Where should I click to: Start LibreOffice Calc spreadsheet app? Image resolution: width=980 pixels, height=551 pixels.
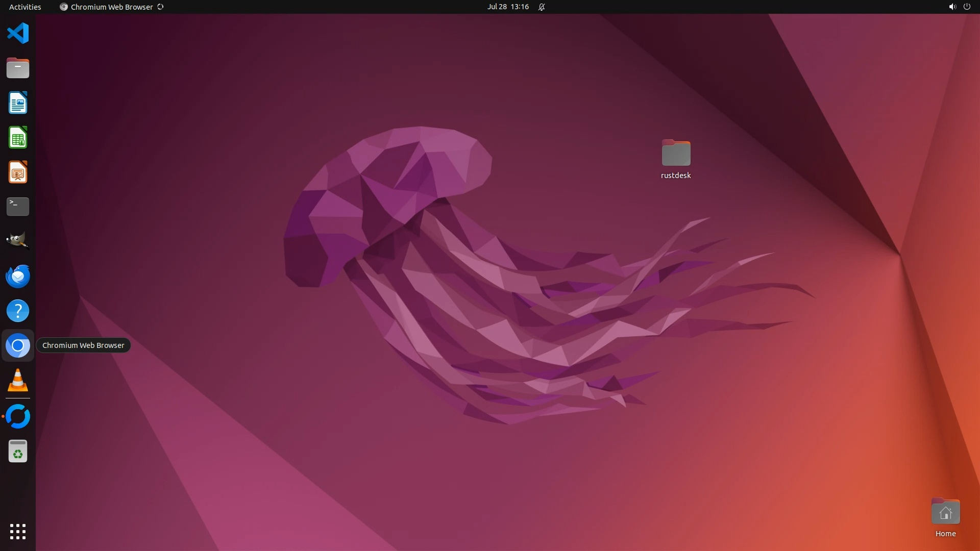click(x=18, y=138)
